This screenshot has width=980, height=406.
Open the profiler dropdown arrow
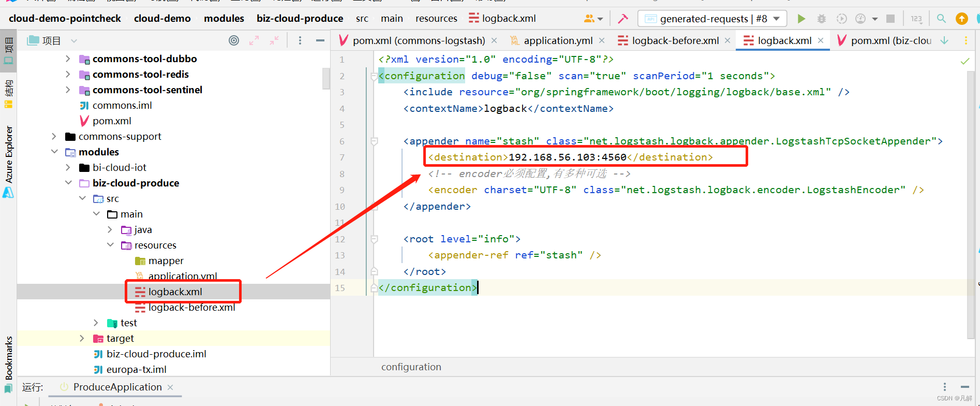tap(875, 19)
